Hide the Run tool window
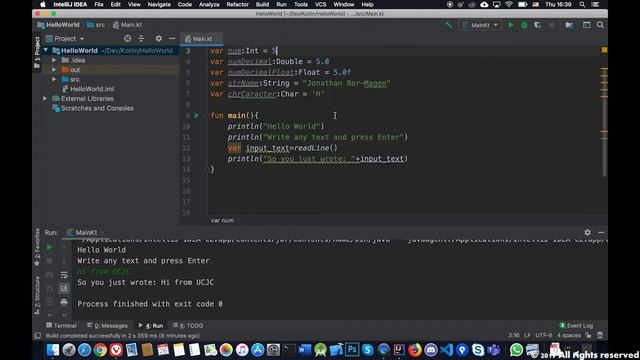This screenshot has height=360, width=640. (601, 232)
